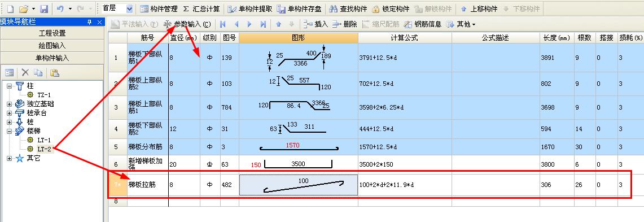Viewport: 644px width, 222px height.
Task: Expand the 桩 tree node
Action: pyautogui.click(x=9, y=122)
